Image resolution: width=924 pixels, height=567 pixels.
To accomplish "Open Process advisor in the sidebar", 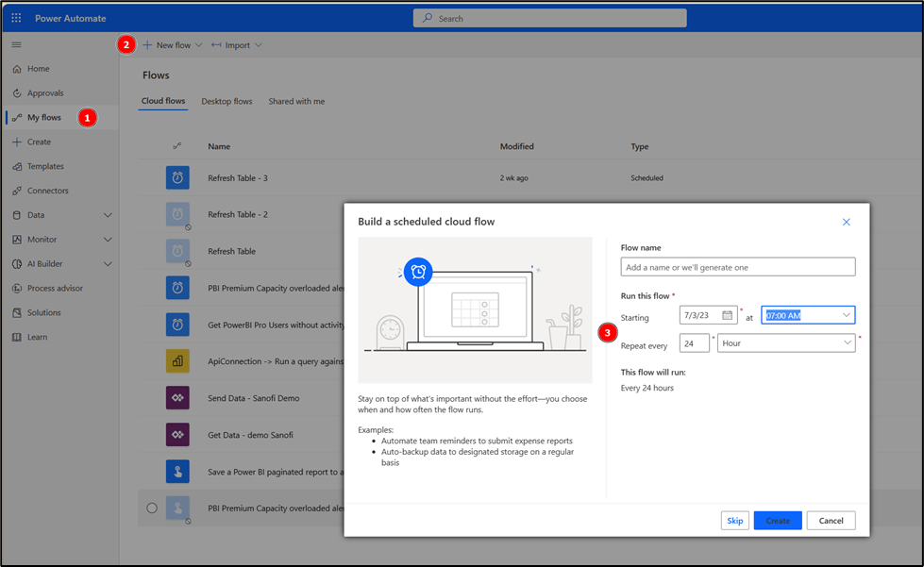I will [x=55, y=288].
